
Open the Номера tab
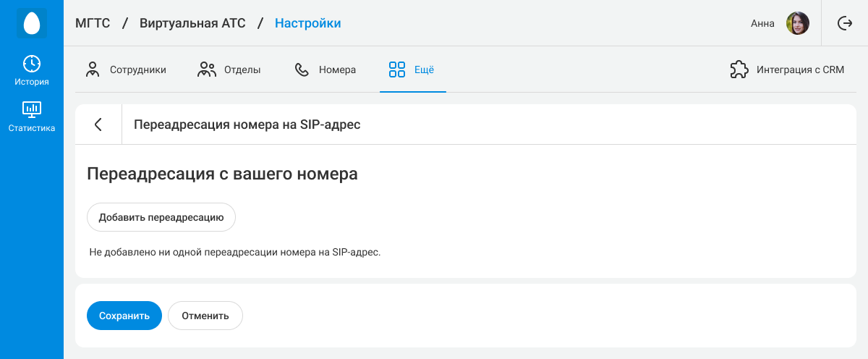click(325, 69)
